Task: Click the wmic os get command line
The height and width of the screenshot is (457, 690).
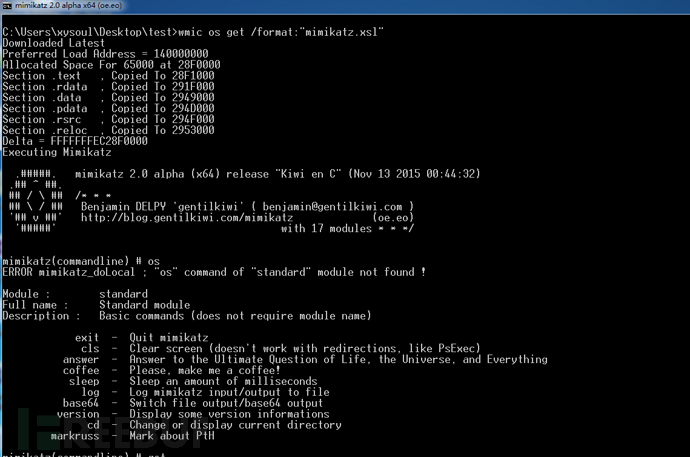Action: [x=193, y=32]
